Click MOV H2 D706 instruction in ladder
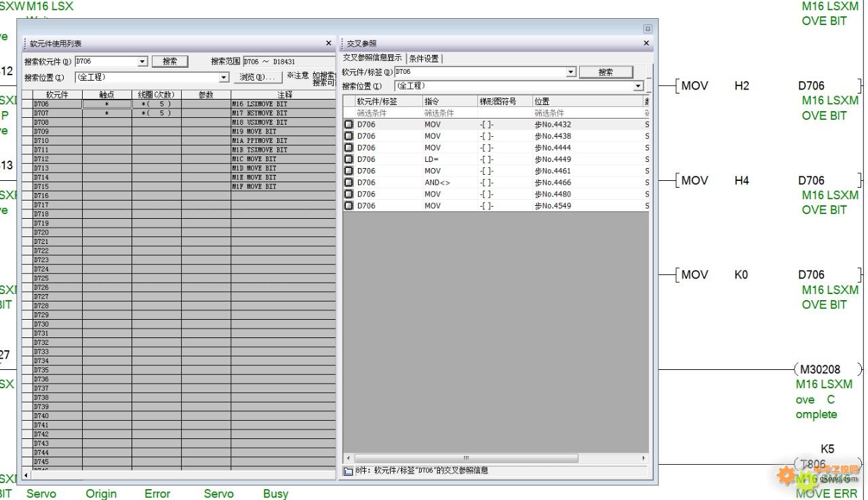Viewport: 868px width, 500px height. pyautogui.click(x=770, y=86)
